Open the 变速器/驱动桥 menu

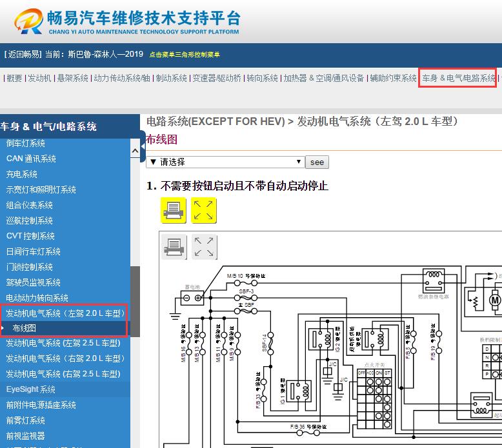tap(217, 78)
